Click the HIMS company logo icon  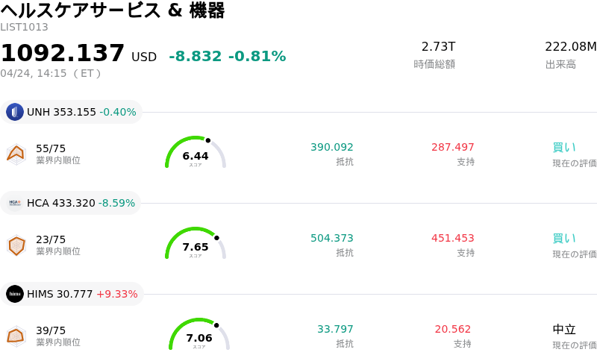tap(15, 294)
